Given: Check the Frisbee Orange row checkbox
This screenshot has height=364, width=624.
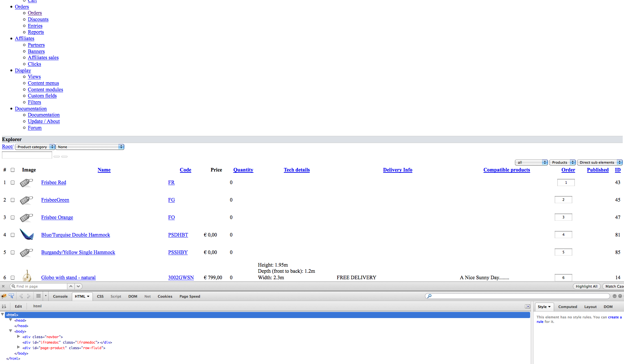Looking at the screenshot, I should [13, 217].
